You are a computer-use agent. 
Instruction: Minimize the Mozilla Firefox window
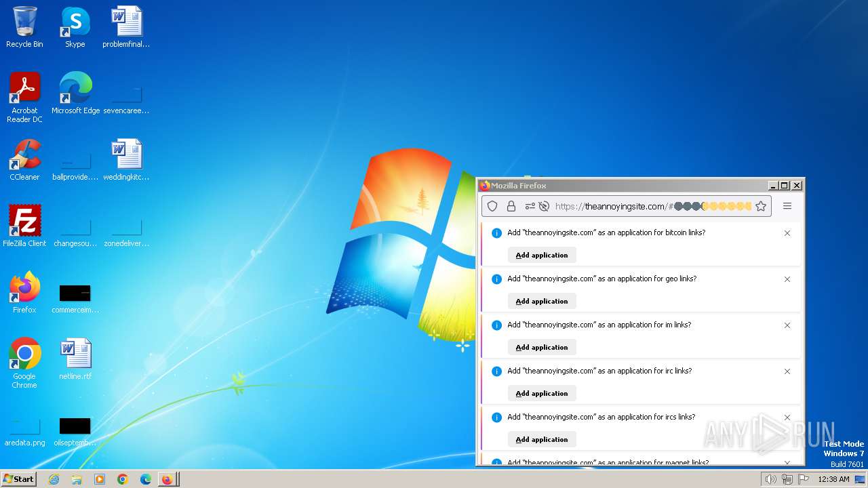coord(773,185)
